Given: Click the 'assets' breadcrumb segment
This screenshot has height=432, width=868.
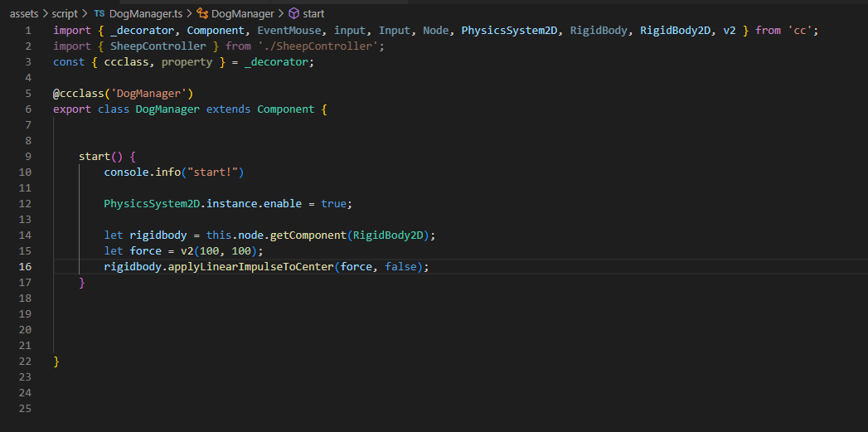Looking at the screenshot, I should [24, 13].
